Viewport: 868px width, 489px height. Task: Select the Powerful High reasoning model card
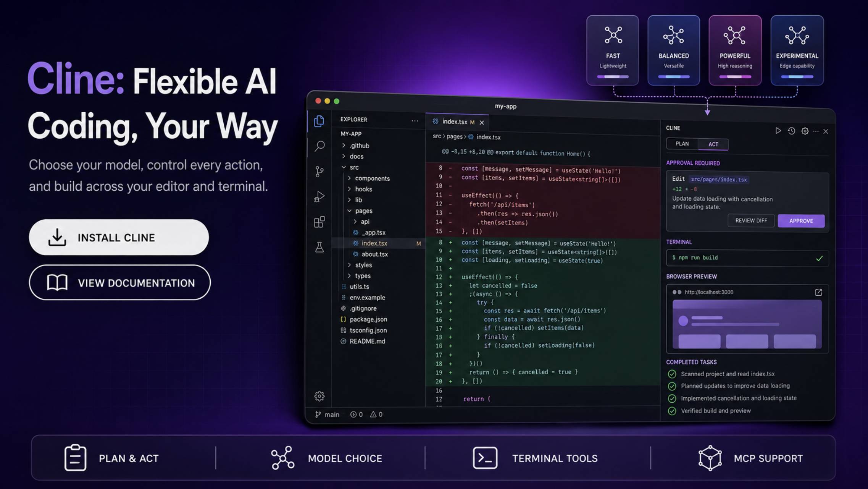(735, 50)
